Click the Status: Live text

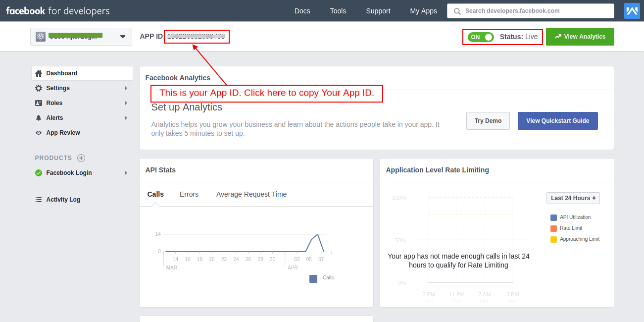point(519,37)
